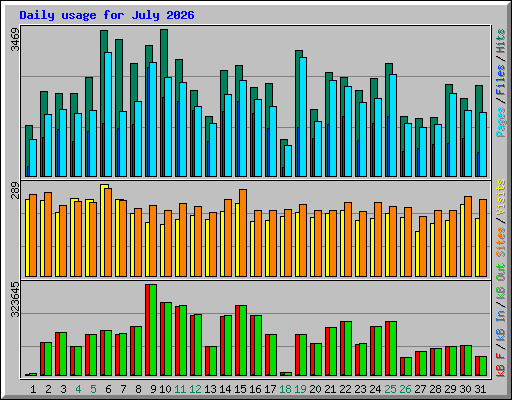Click the 'Sites' legend label
Image resolution: width=512 pixels, height=400 pixels.
tap(501, 242)
